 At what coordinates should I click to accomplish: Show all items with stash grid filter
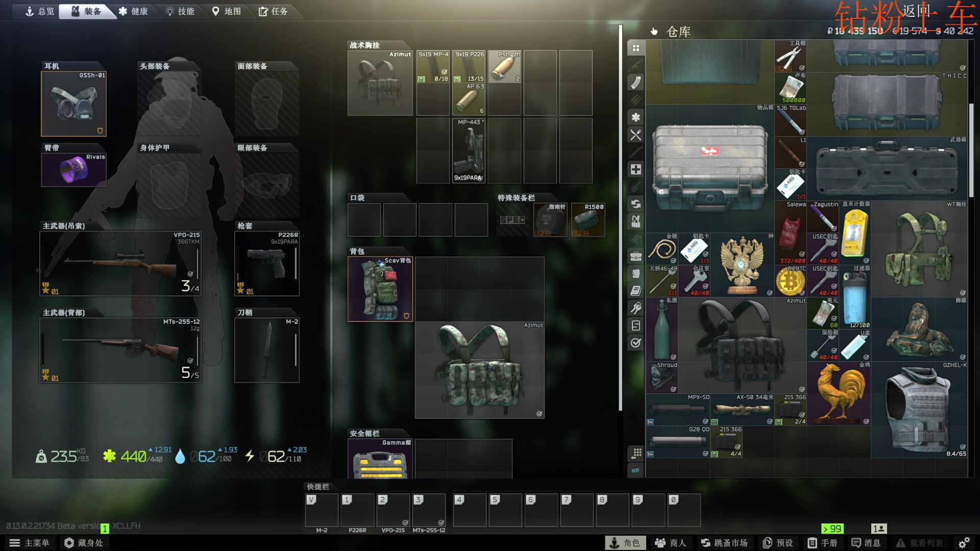636,48
